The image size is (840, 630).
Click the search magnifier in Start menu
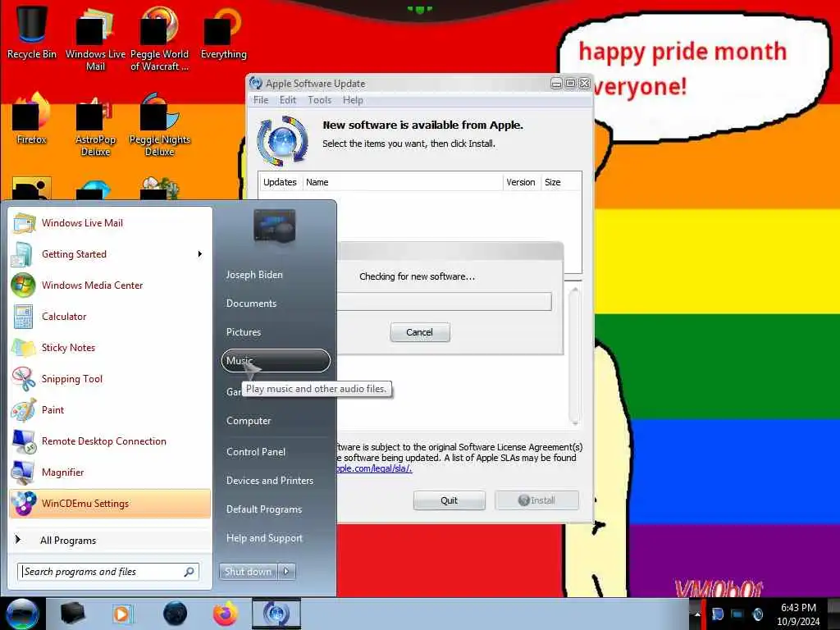[189, 572]
